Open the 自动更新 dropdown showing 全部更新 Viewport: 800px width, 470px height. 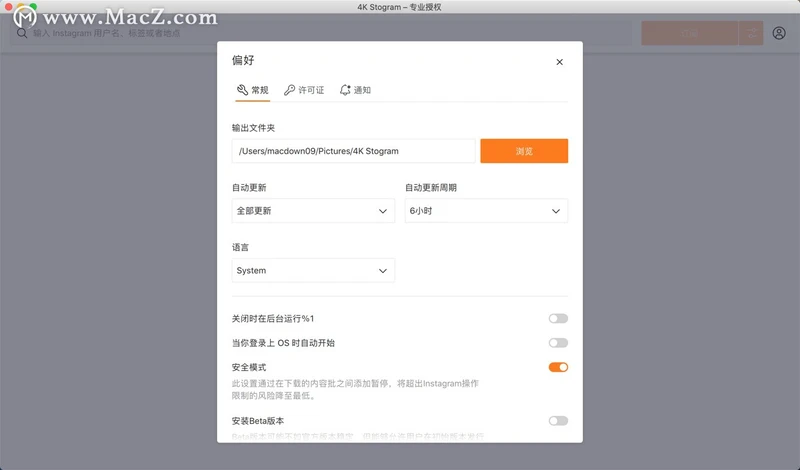(313, 211)
